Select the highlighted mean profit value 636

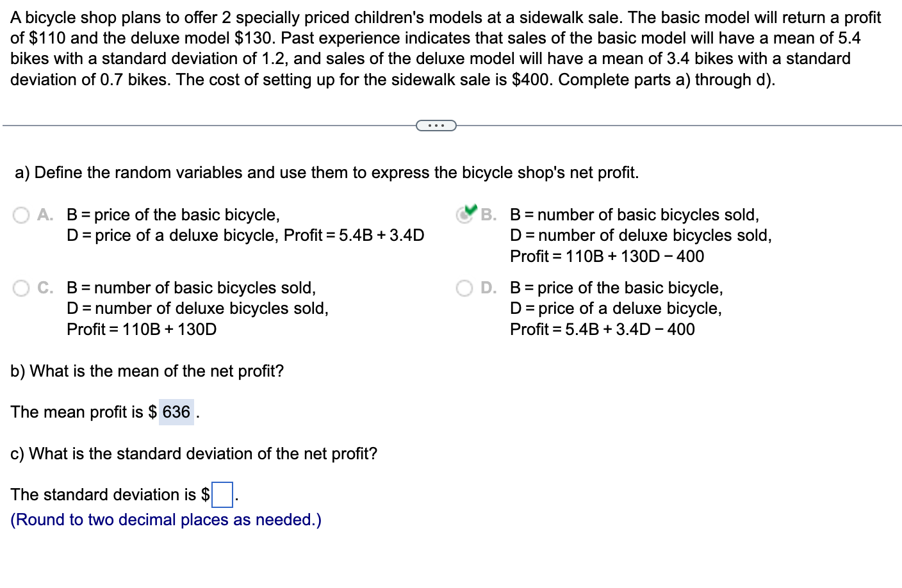click(176, 412)
